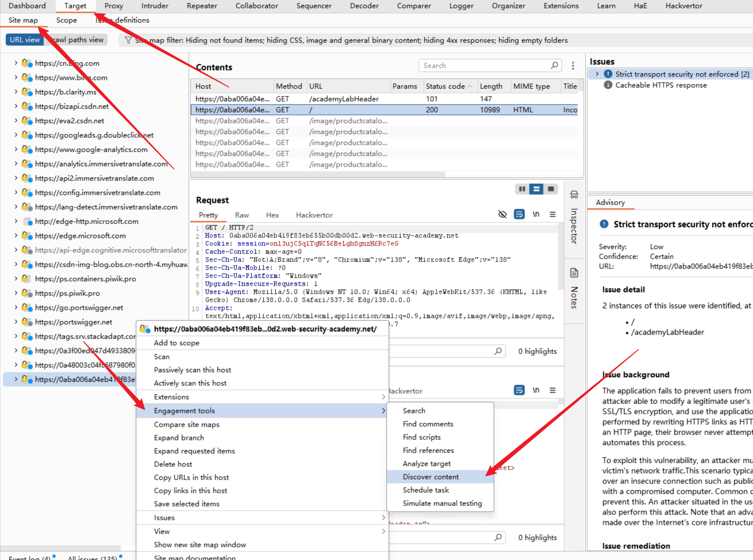This screenshot has width=753, height=560.
Task: Choose Discover content from Engagement tools
Action: [431, 477]
